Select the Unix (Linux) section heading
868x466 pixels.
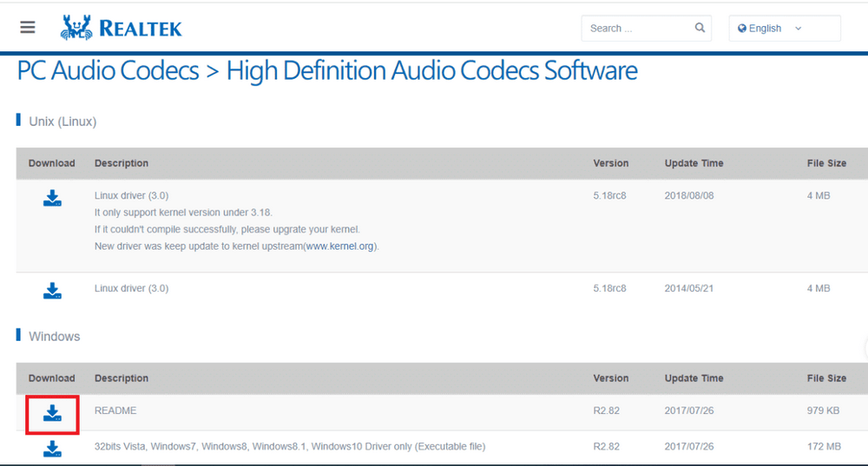[62, 121]
